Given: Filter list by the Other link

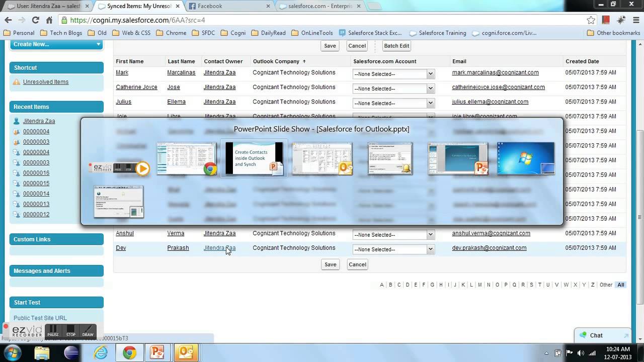Looking at the screenshot, I should click(x=606, y=285).
